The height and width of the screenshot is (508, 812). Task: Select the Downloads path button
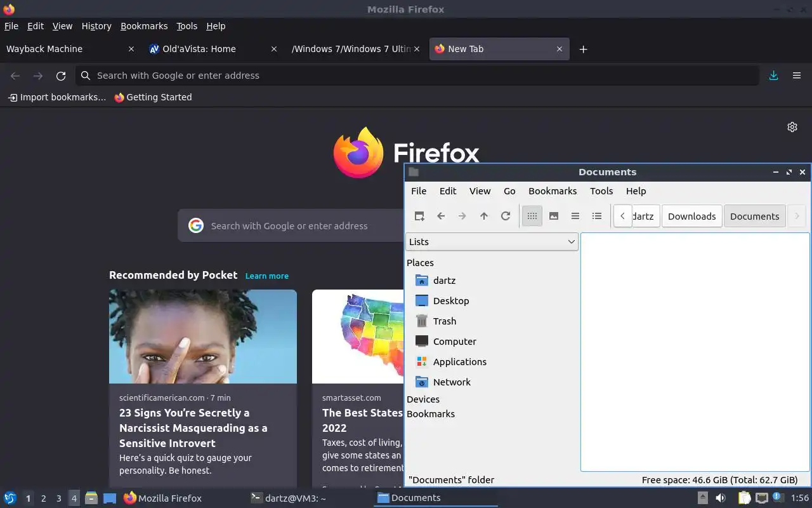pos(691,217)
